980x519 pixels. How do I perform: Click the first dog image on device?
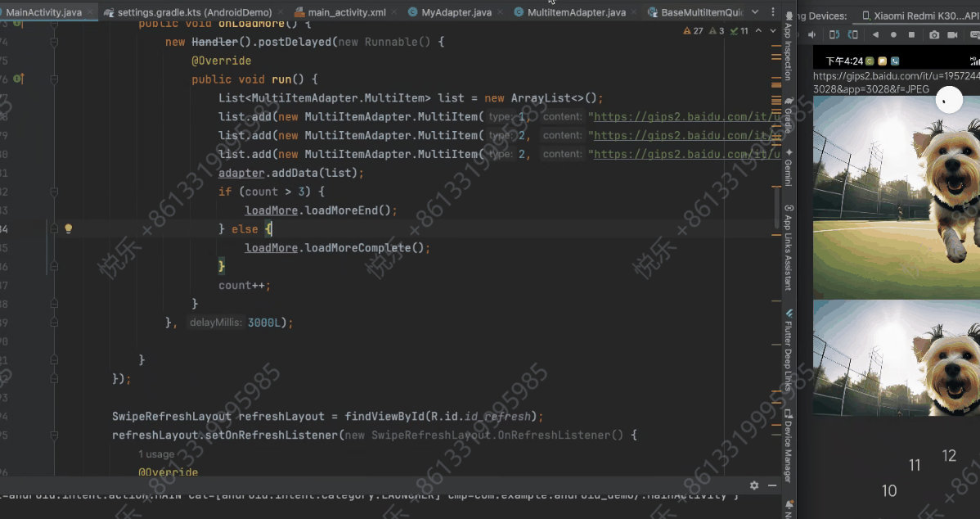pyautogui.click(x=897, y=197)
